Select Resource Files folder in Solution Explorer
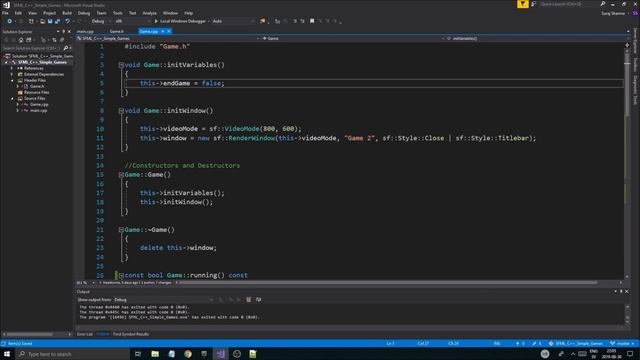Image resolution: width=640 pixels, height=360 pixels. pos(36,92)
